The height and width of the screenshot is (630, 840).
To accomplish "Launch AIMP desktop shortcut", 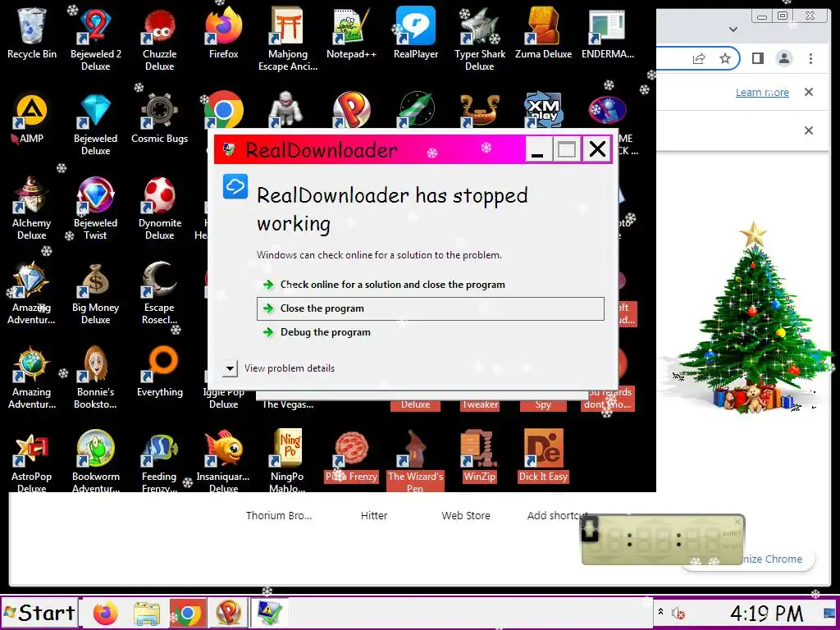I will click(32, 118).
